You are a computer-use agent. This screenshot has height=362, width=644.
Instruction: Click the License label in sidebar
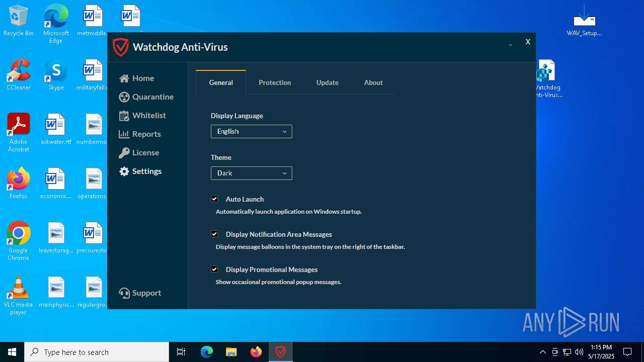coord(145,153)
